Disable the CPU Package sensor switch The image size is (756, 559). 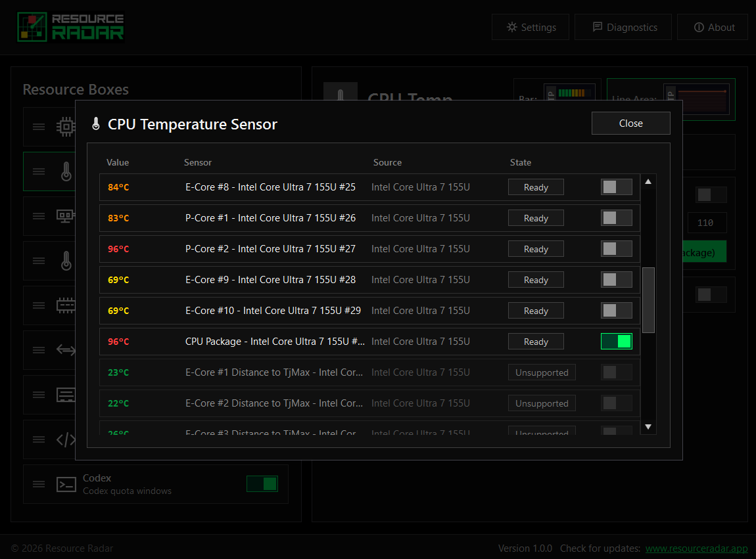point(616,341)
